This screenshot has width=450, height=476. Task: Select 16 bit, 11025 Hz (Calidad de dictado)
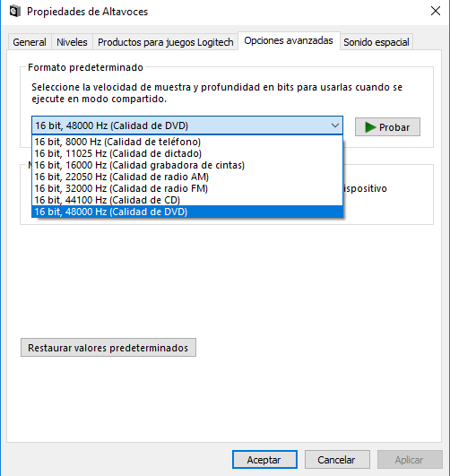[187, 153]
